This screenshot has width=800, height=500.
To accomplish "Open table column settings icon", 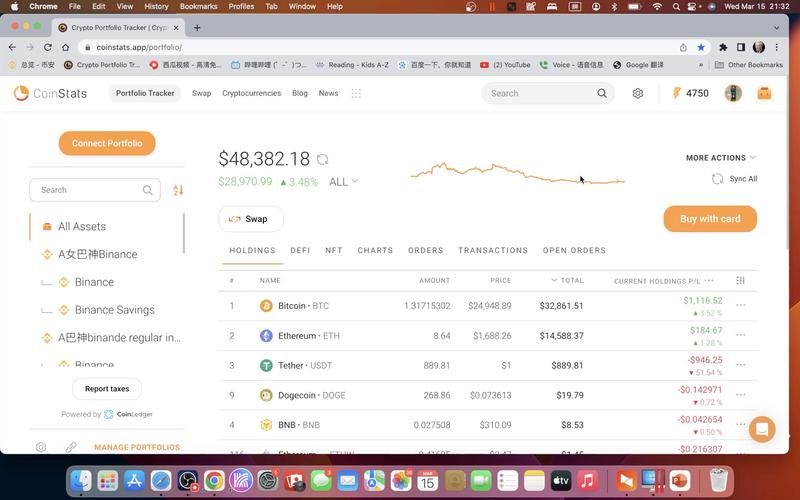I will (x=740, y=280).
